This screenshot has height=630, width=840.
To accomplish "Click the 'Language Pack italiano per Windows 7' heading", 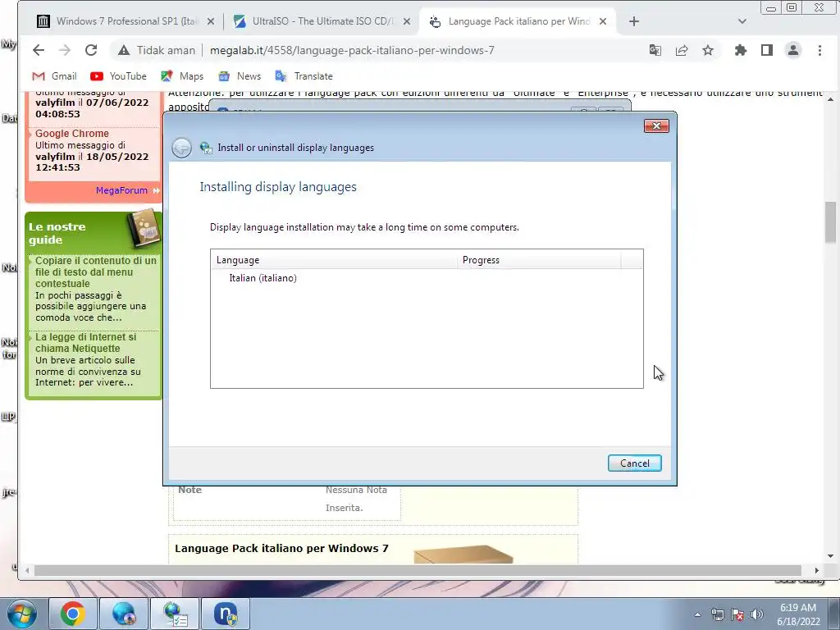I will pos(281,548).
